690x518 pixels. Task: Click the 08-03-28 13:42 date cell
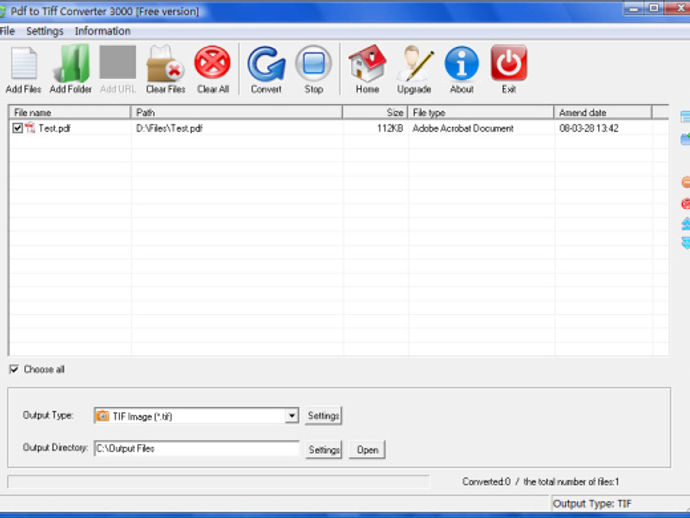click(589, 128)
